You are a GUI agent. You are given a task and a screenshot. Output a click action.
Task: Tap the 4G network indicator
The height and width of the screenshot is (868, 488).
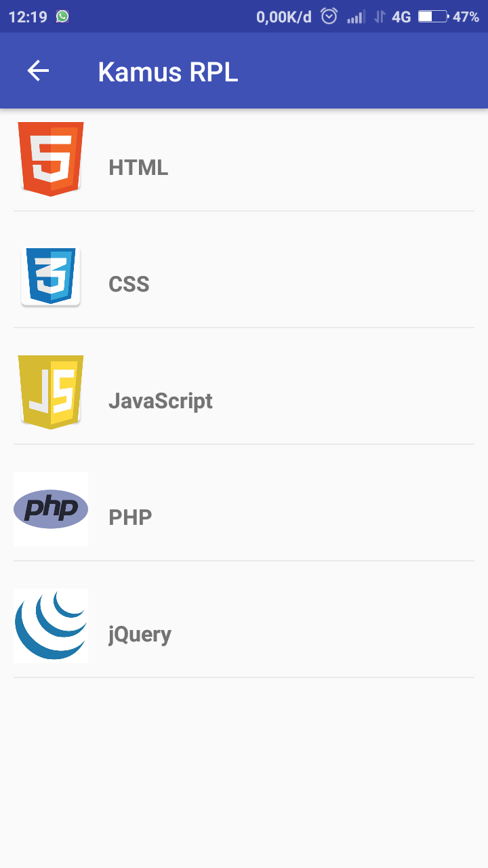pyautogui.click(x=401, y=17)
